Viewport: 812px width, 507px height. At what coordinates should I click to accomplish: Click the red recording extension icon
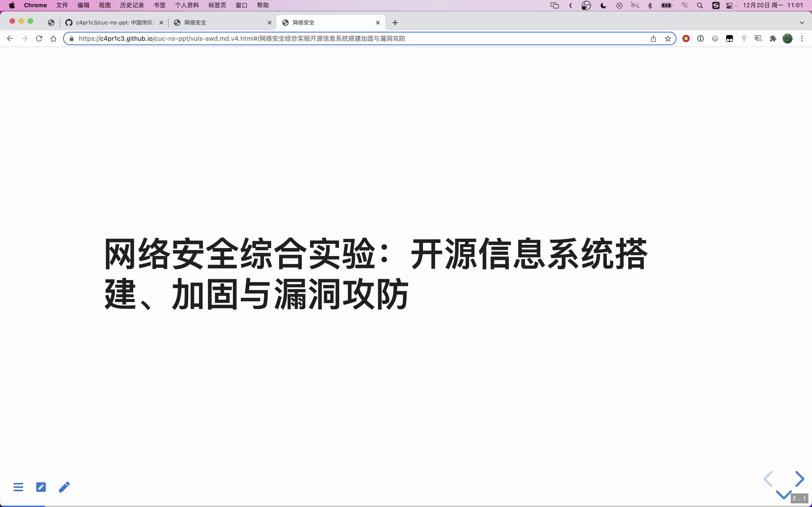[686, 38]
